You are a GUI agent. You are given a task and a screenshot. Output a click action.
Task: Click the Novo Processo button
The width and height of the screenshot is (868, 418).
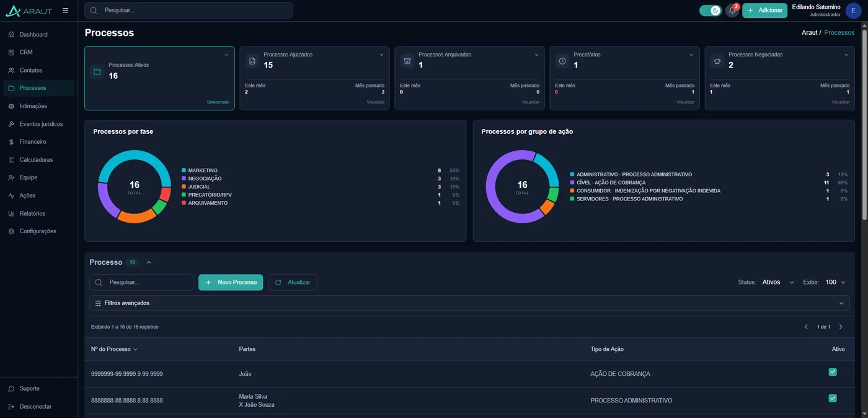tap(231, 282)
